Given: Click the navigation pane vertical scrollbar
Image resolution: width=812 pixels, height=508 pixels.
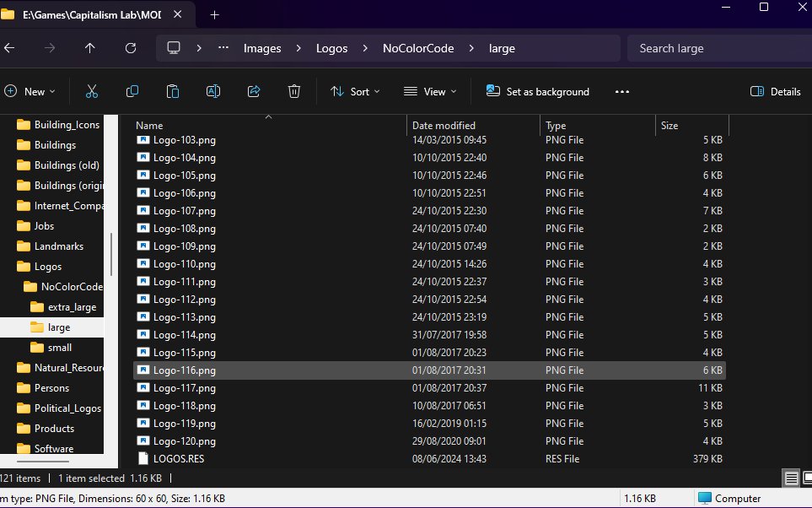Looking at the screenshot, I should [111, 254].
